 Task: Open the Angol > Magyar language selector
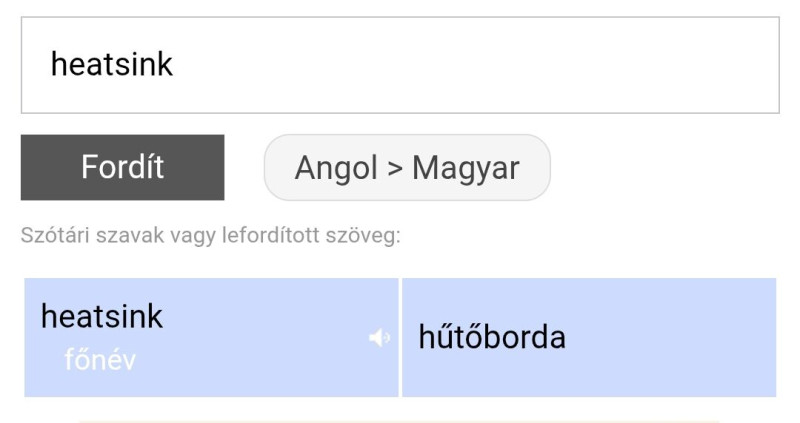(406, 167)
